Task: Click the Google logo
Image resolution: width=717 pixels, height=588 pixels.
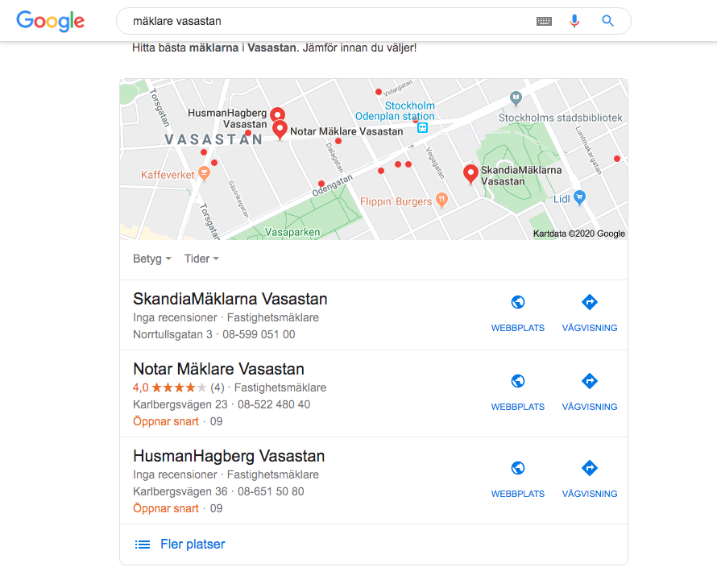Action: [x=50, y=21]
